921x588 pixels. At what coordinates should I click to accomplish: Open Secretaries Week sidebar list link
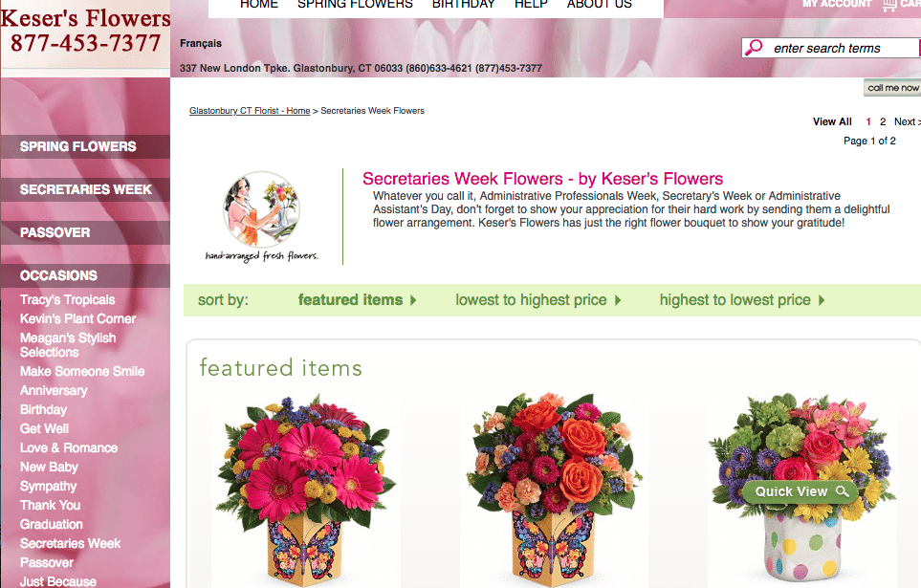point(70,543)
